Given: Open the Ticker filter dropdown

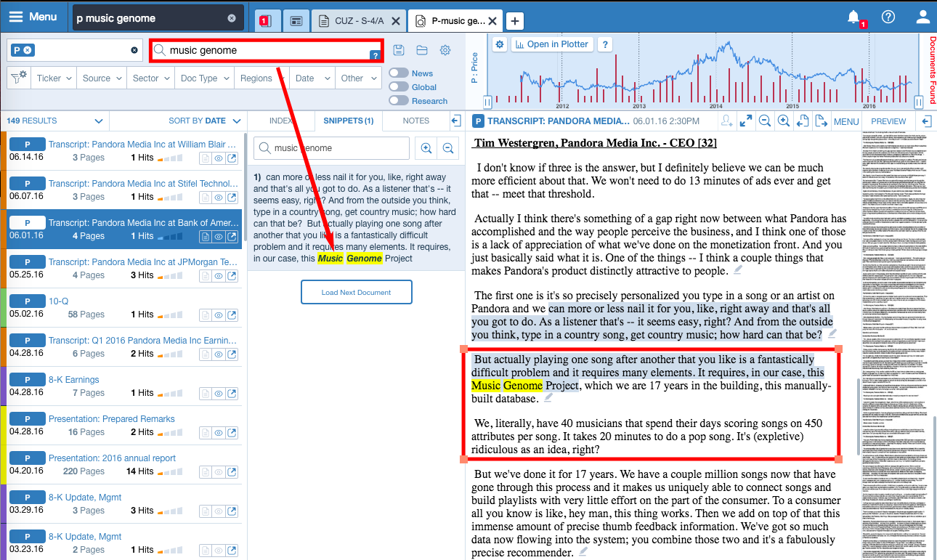Looking at the screenshot, I should [54, 78].
